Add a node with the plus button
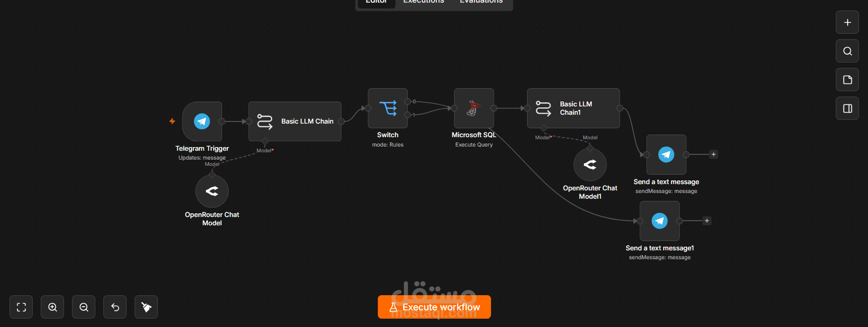 848,22
